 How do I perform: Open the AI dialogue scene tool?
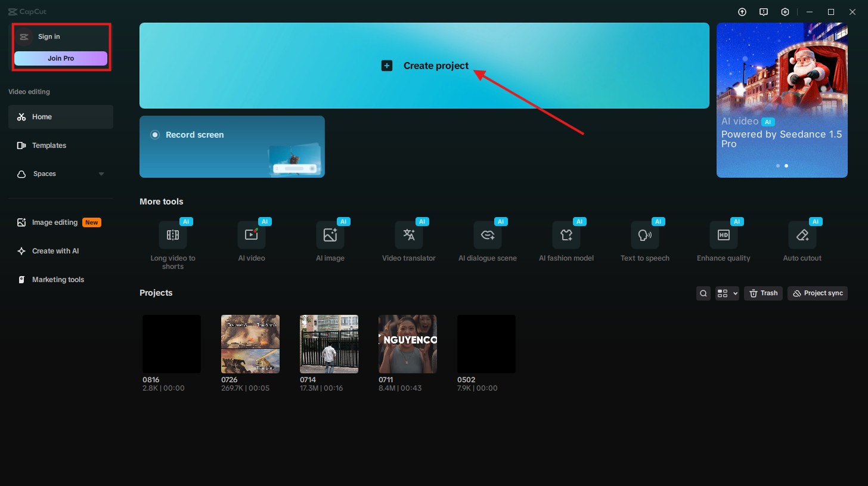(487, 235)
